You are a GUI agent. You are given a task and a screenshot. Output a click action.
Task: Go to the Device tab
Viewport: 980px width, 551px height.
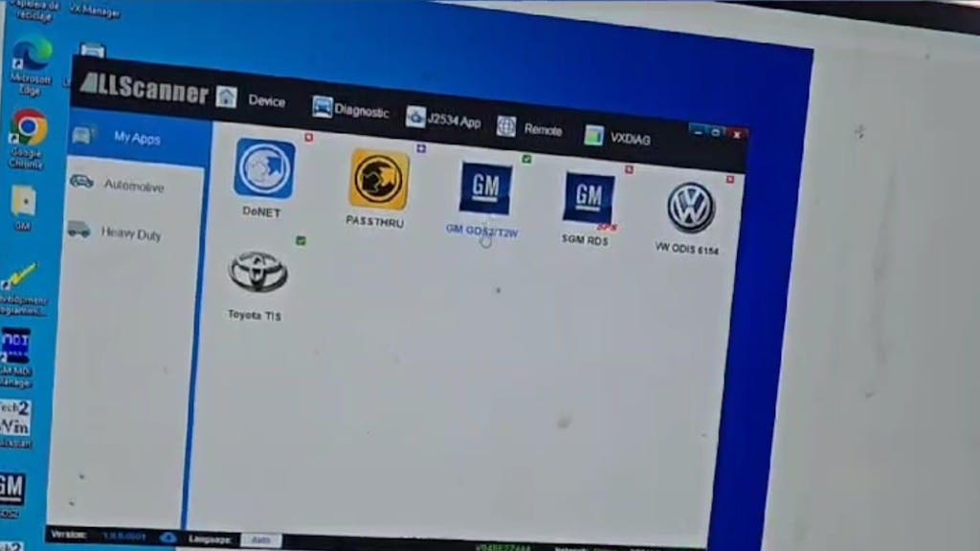(252, 99)
